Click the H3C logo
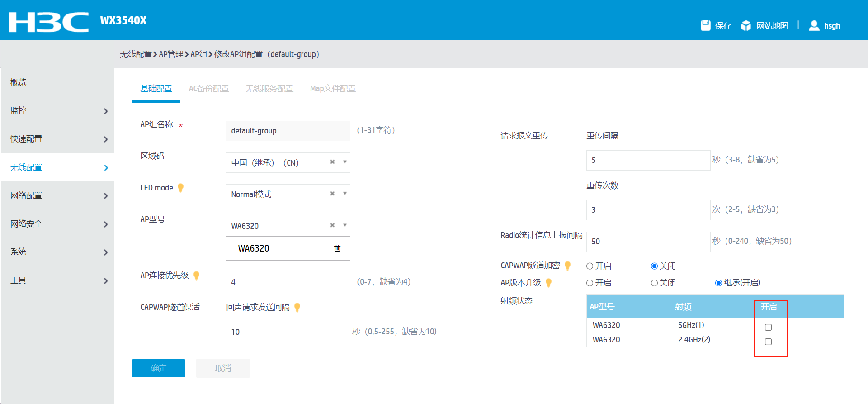 (49, 22)
